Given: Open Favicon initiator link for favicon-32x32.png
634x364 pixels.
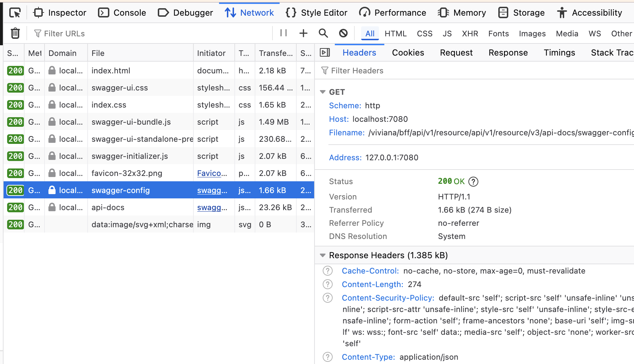Looking at the screenshot, I should [x=212, y=173].
